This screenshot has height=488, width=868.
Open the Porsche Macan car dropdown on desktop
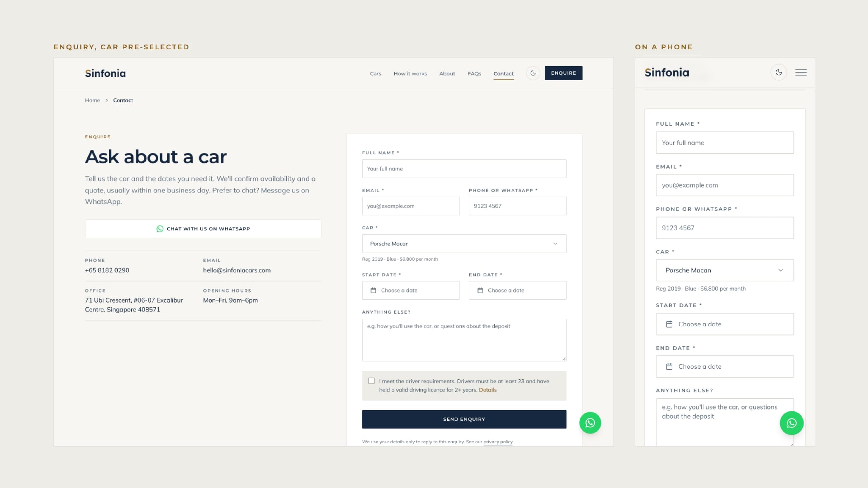click(x=464, y=244)
